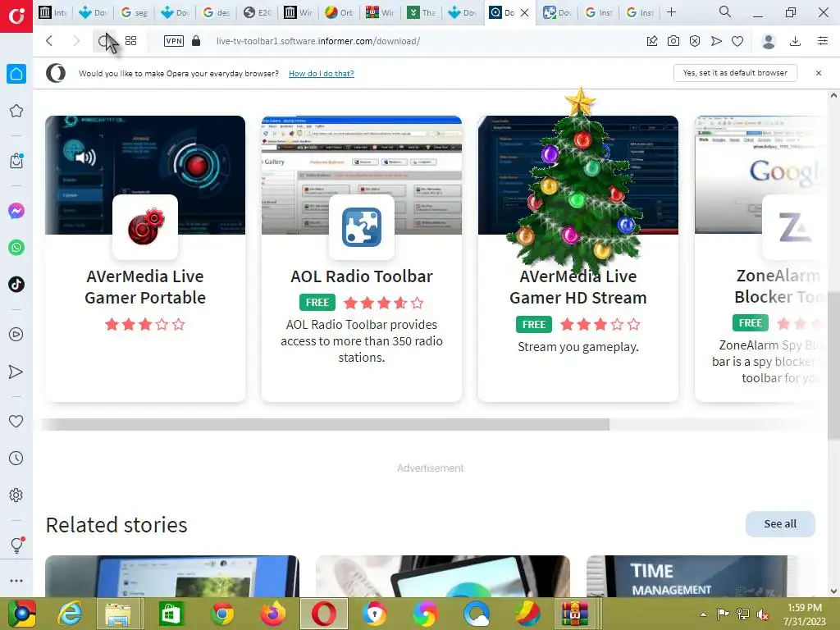Viewport: 840px width, 630px height.
Task: Open the sidebar shopping bag icon
Action: pyautogui.click(x=16, y=160)
